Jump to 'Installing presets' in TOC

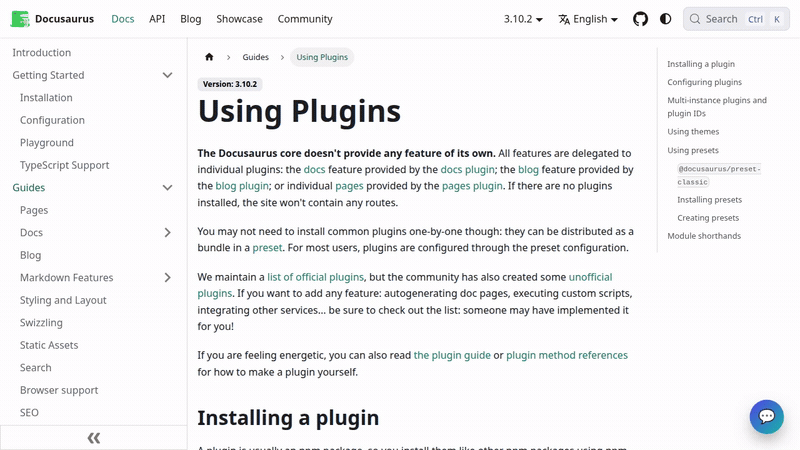tap(709, 199)
